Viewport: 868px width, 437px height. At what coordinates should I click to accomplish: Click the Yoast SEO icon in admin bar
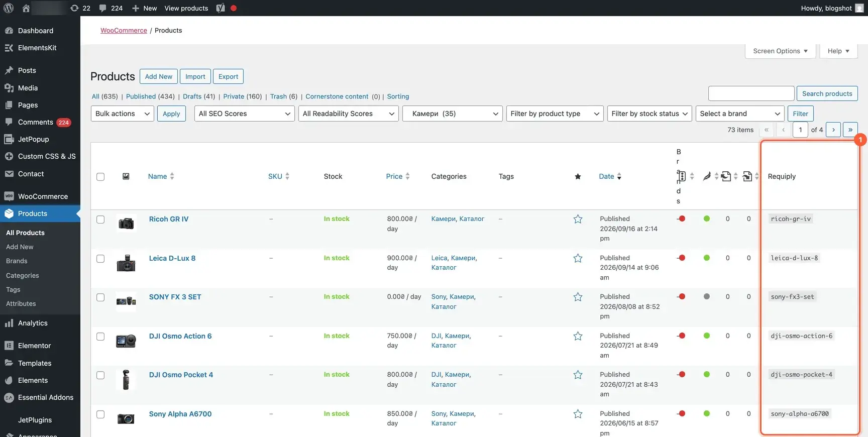pos(221,8)
